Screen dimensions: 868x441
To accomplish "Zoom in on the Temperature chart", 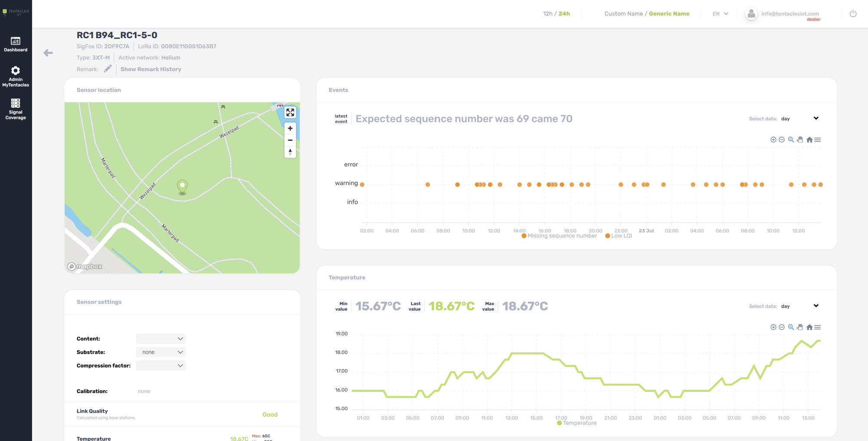I will 773,327.
